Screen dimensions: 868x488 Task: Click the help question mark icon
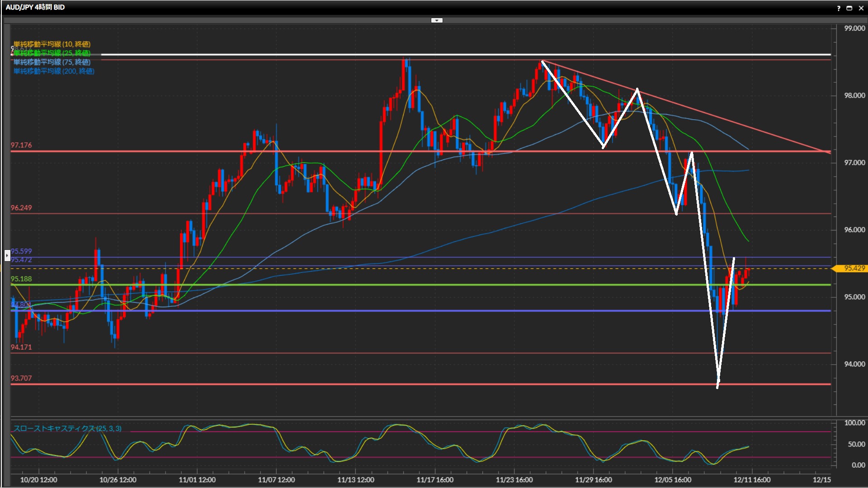[839, 8]
